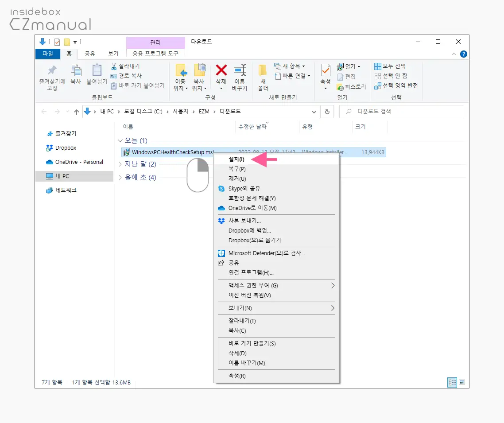Switch to the View (보기) ribbon tab

click(113, 54)
